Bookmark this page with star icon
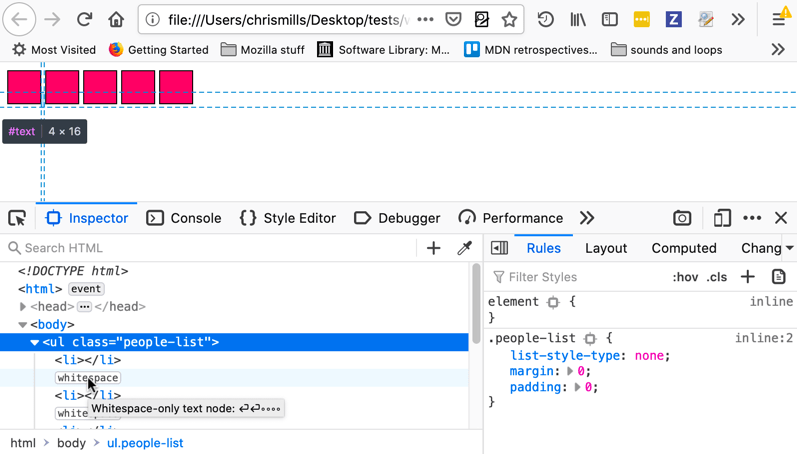This screenshot has width=797, height=454. tap(509, 19)
